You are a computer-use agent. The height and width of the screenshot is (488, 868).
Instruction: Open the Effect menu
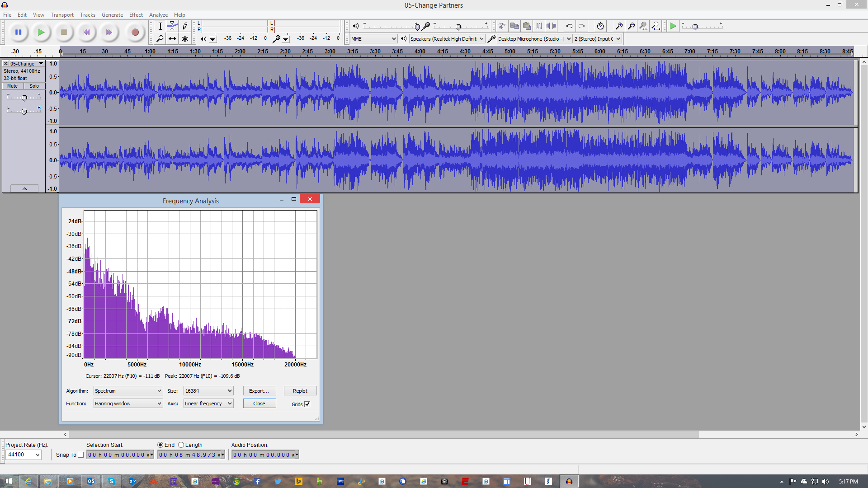coord(136,14)
